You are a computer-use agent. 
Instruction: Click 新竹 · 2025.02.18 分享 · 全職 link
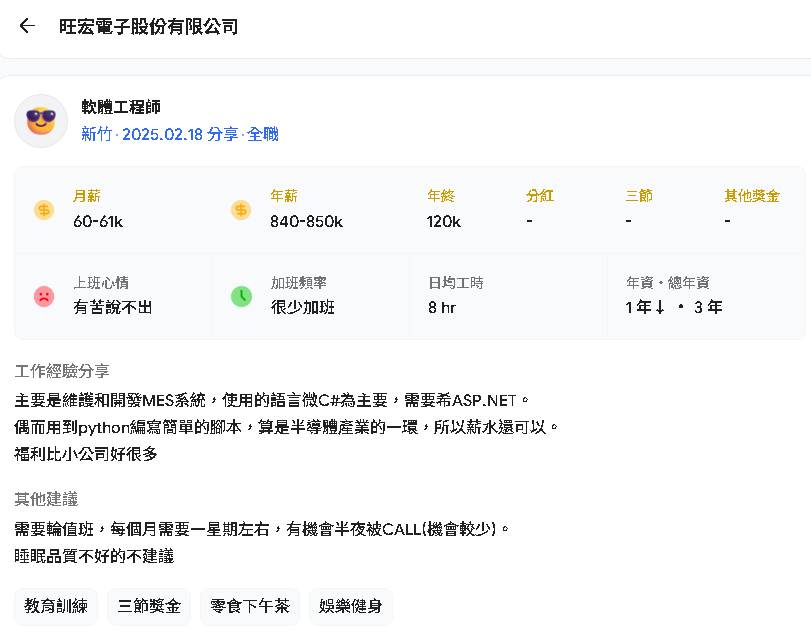(x=180, y=134)
